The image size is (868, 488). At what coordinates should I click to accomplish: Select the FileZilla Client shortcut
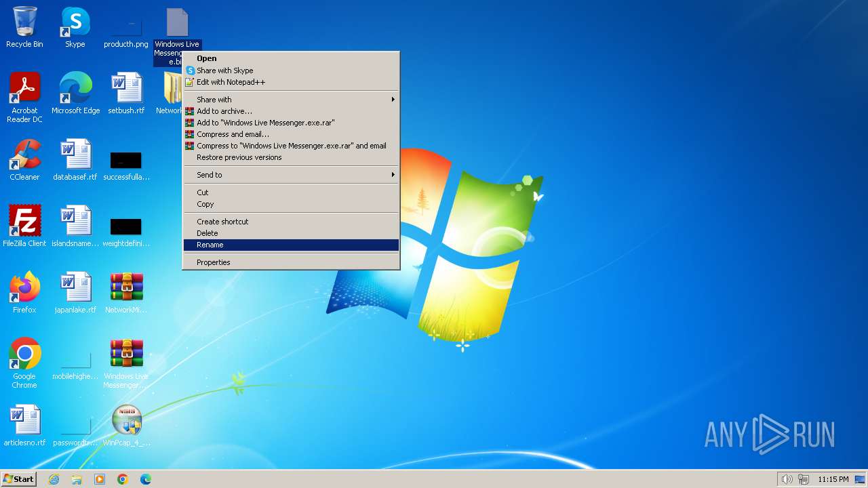24,226
